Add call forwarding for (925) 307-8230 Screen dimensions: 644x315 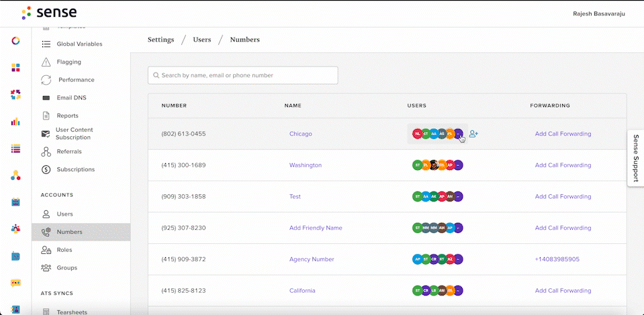tap(563, 228)
